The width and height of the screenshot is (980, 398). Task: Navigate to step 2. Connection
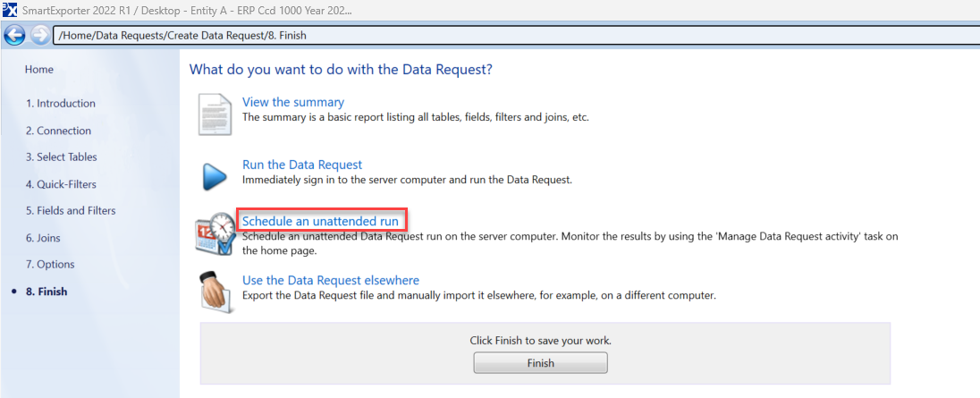click(x=58, y=131)
